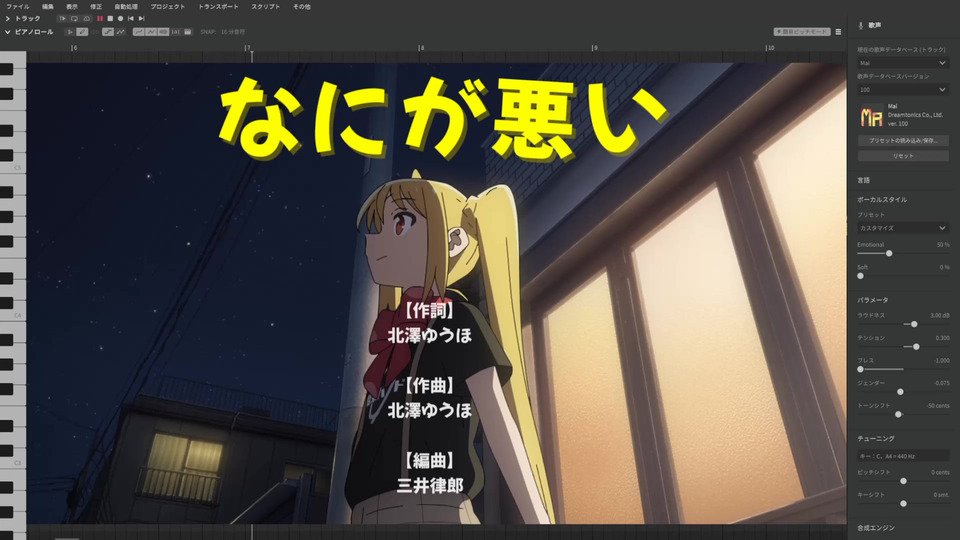Collapse the ボーカルスタイル section
Screen dimensions: 960x540
point(882,200)
